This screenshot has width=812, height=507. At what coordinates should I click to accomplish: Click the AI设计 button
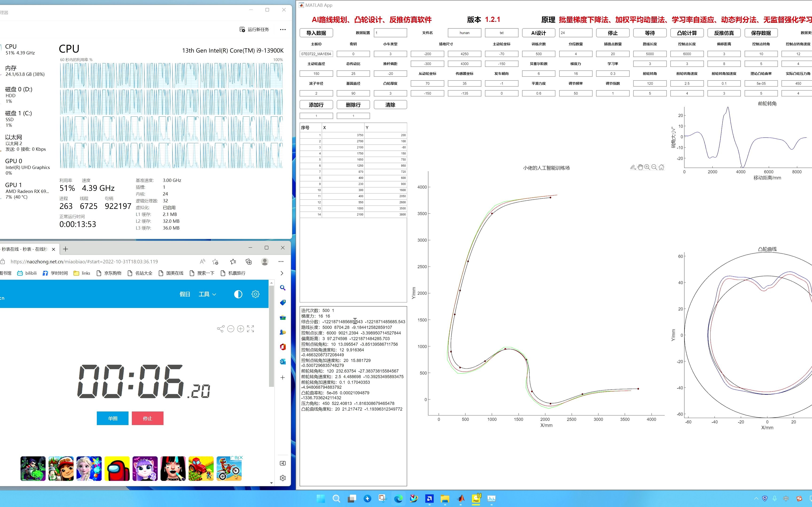539,33
